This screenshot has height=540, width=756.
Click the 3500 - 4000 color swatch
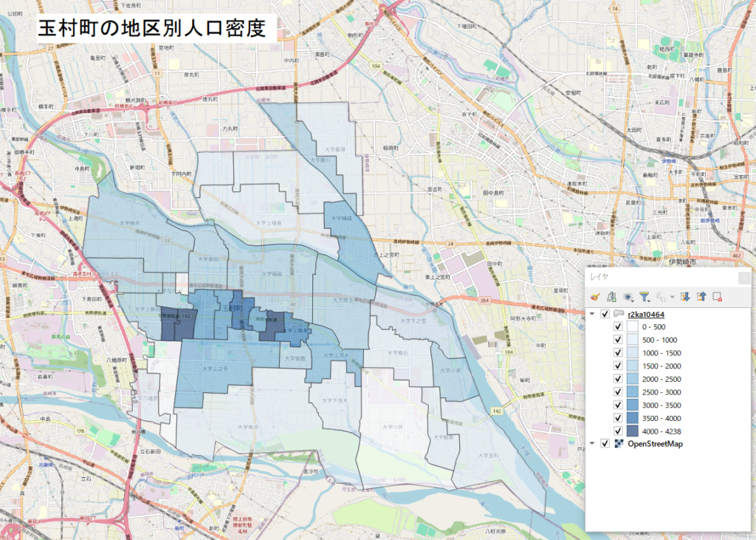point(633,418)
